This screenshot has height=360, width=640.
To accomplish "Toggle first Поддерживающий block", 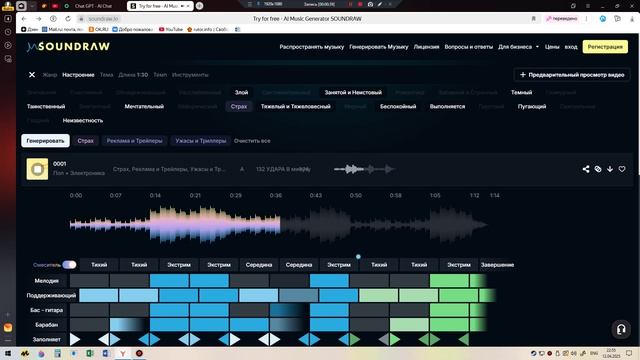I will (x=98, y=295).
